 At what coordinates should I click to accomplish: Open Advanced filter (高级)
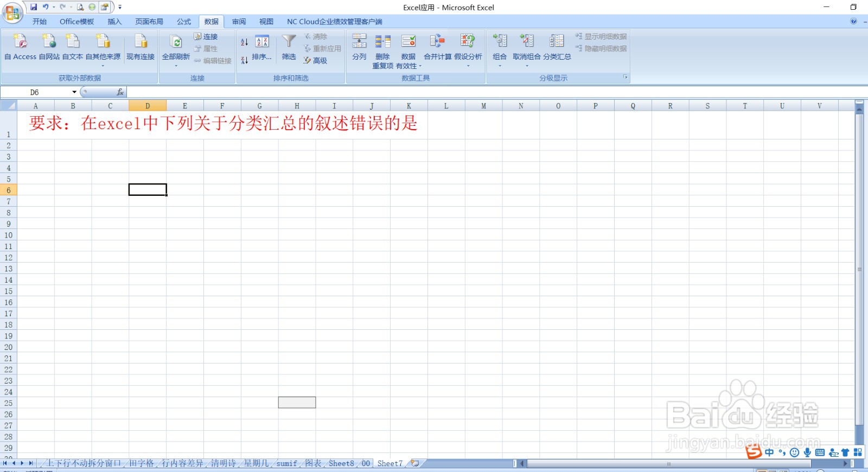click(x=315, y=60)
